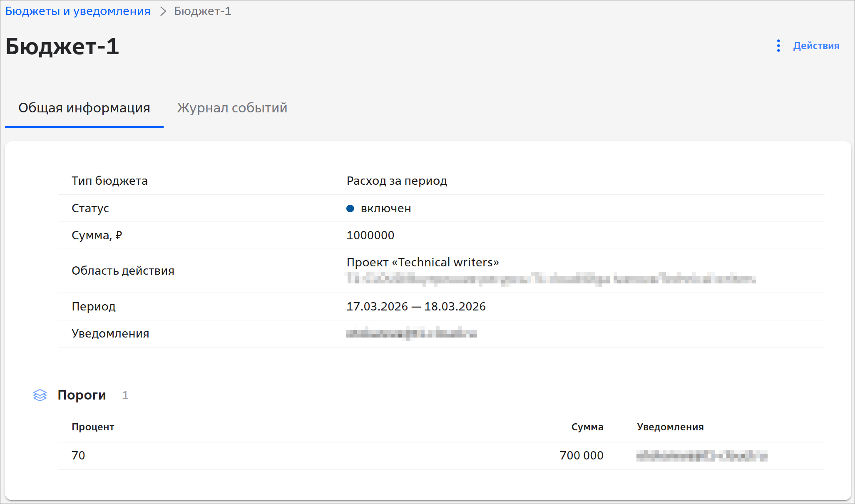The image size is (855, 504).
Task: Click the breadcrumb chevron separator
Action: 163,11
